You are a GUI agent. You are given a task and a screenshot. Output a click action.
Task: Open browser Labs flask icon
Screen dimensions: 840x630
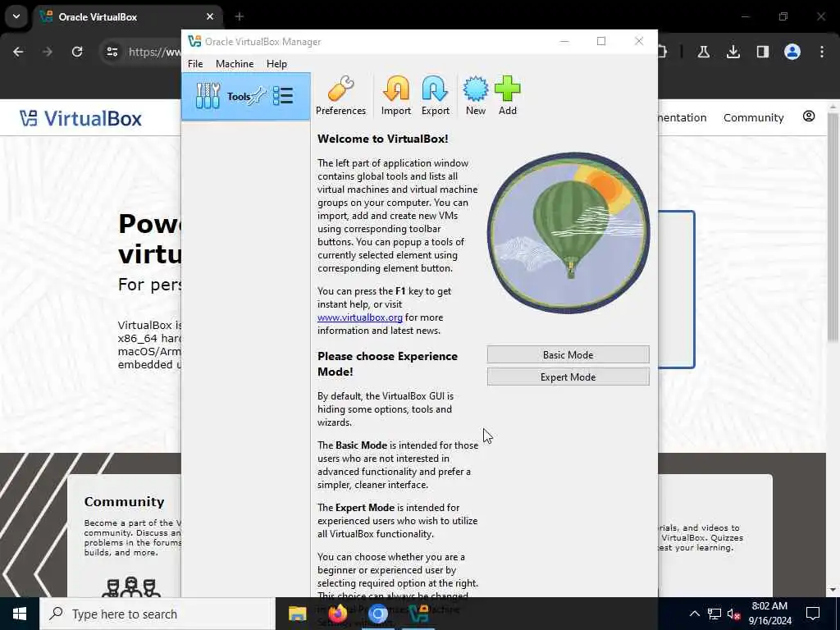tap(703, 52)
